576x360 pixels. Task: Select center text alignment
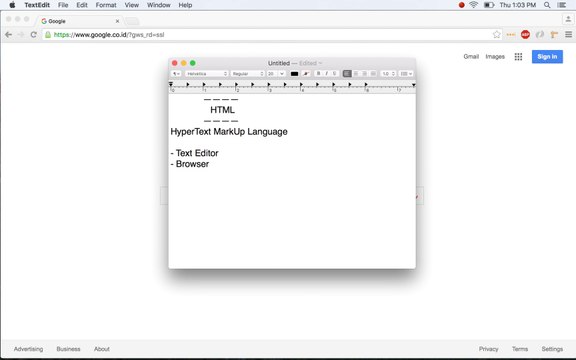(x=356, y=74)
